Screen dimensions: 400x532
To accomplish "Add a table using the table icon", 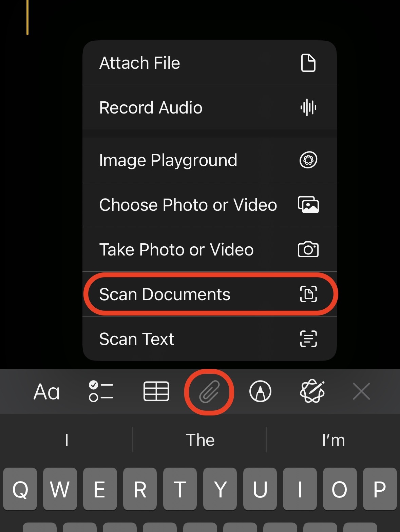I will coord(156,391).
